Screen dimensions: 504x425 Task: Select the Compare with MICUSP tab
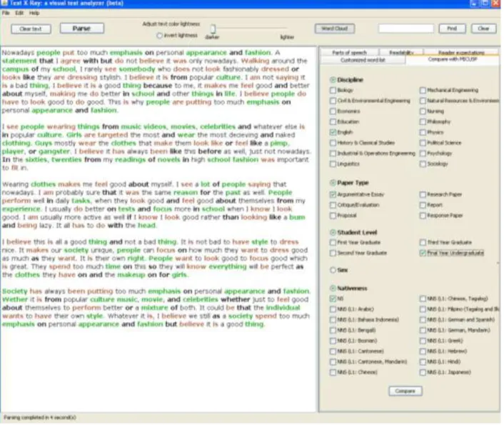pyautogui.click(x=453, y=60)
